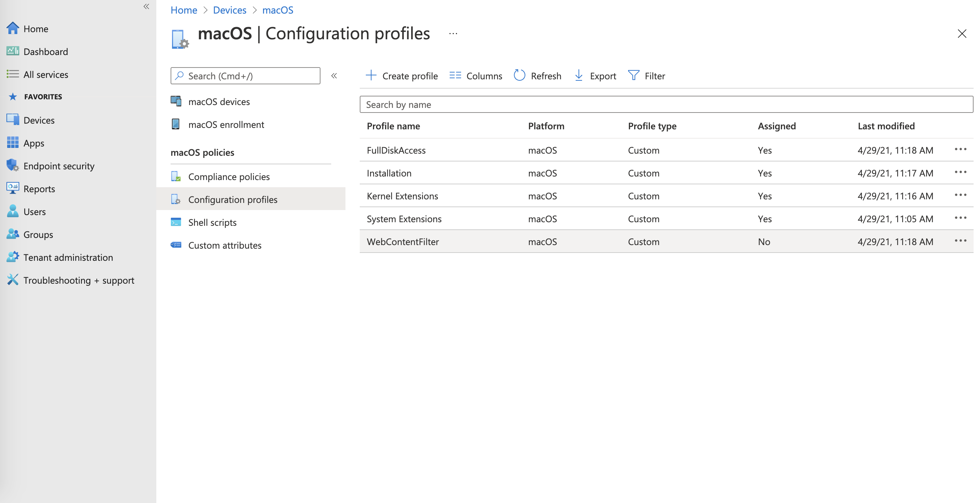Collapse the macOS policies search panel
This screenshot has height=503, width=980.
pyautogui.click(x=334, y=76)
